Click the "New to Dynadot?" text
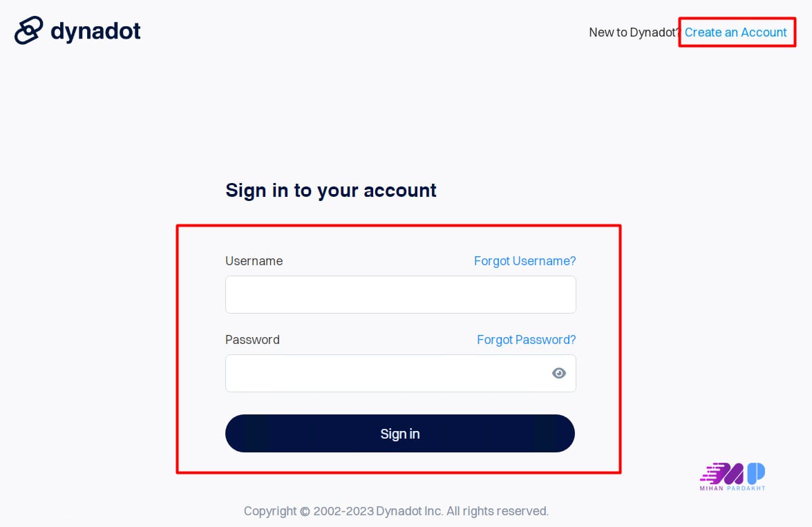Screen dimensions: 812x527 [x=634, y=32]
